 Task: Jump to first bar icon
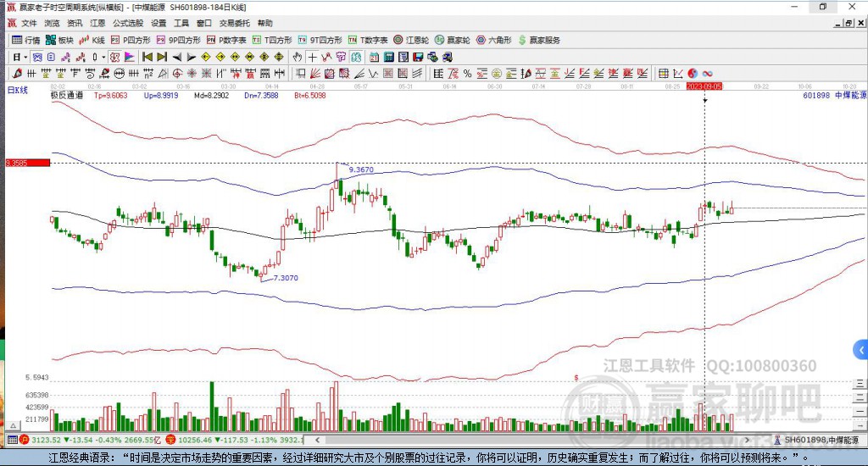coord(147,57)
